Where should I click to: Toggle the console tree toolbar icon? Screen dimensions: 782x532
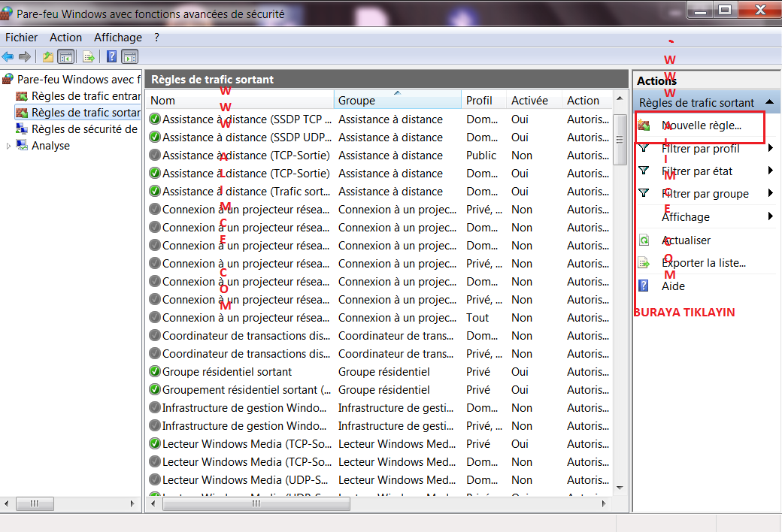[66, 57]
